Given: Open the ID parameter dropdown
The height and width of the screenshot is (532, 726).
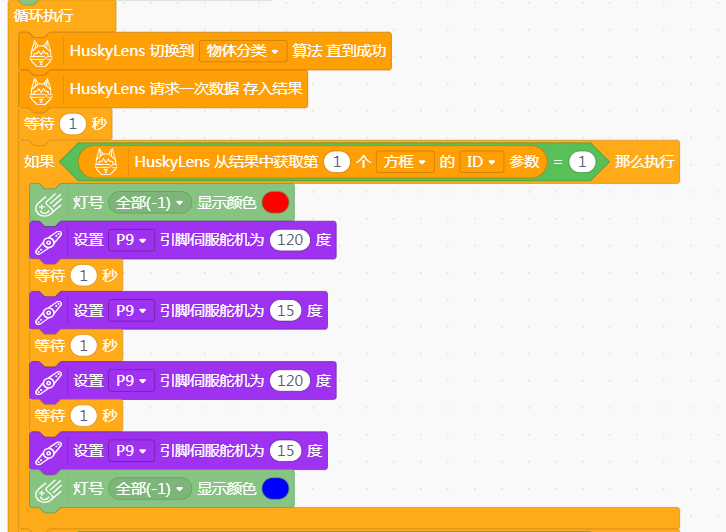Looking at the screenshot, I should point(482,162).
